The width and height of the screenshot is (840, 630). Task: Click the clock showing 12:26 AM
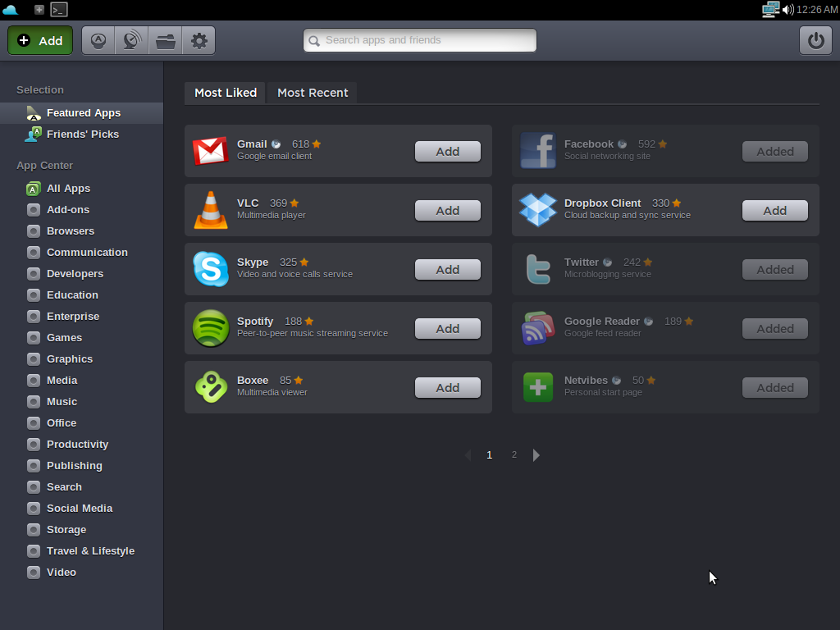tap(817, 10)
